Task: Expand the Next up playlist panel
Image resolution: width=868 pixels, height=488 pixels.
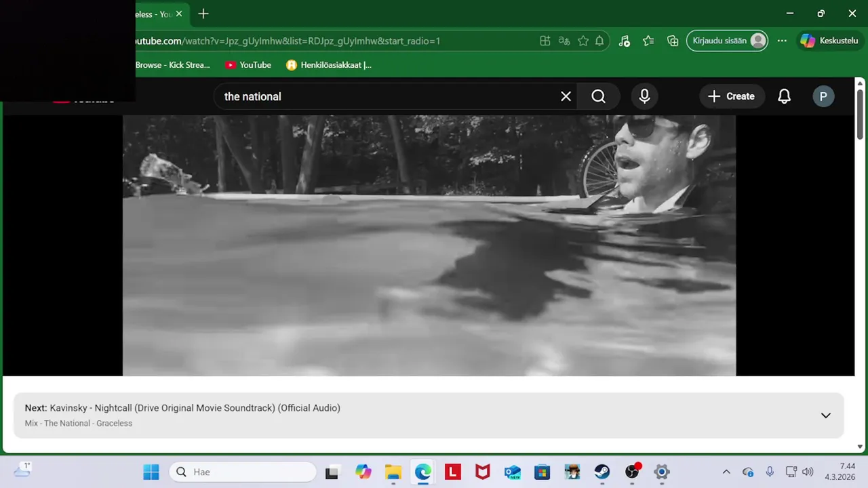Action: pyautogui.click(x=825, y=415)
